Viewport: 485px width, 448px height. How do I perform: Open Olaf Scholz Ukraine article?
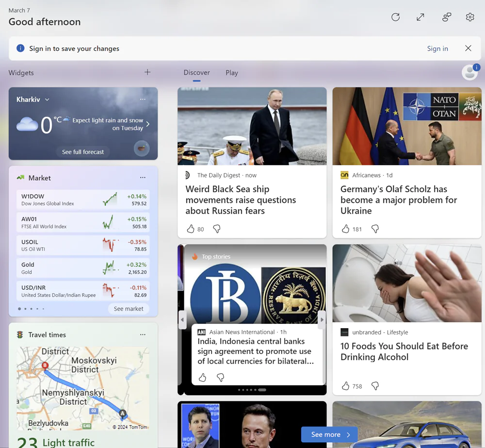pos(398,200)
